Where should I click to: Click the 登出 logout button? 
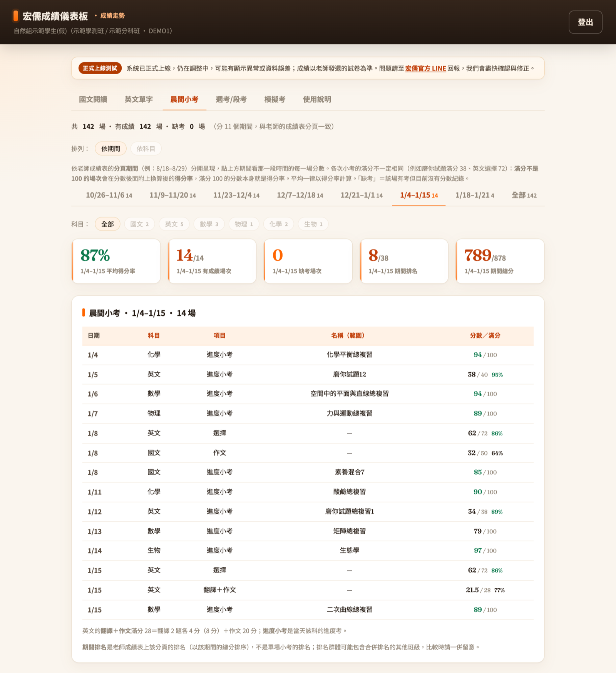585,22
